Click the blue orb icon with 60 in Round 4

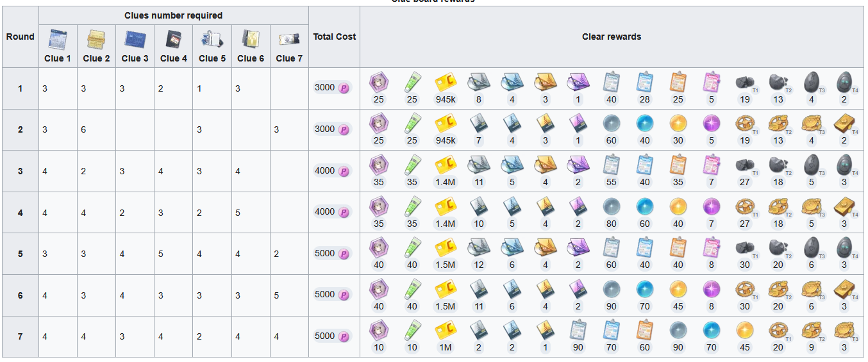tap(645, 206)
